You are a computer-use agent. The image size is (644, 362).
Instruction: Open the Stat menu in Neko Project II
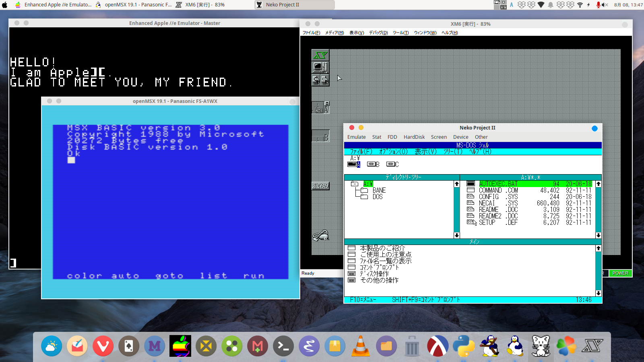377,137
